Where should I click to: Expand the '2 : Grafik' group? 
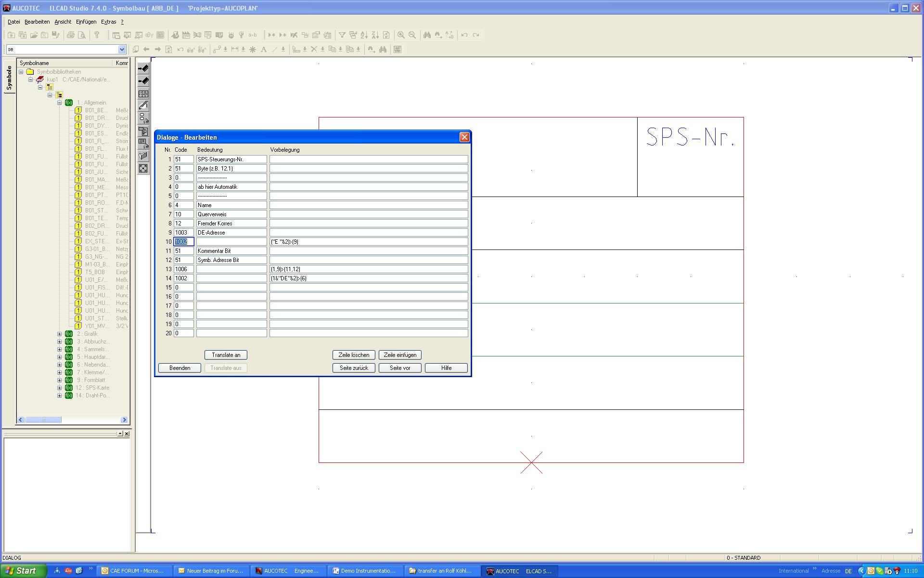60,334
